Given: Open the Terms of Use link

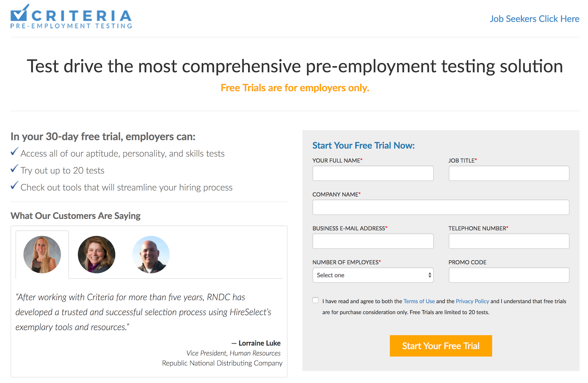Looking at the screenshot, I should pos(419,301).
